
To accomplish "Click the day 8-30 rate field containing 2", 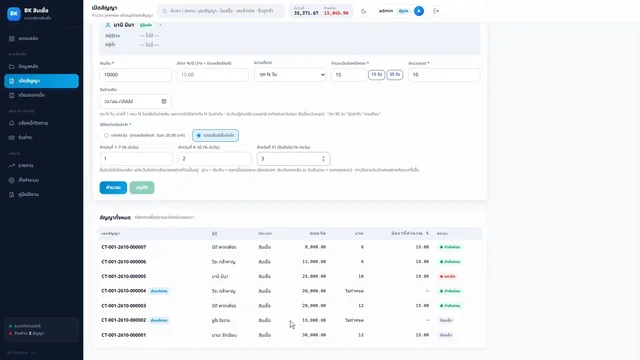I will tap(215, 159).
